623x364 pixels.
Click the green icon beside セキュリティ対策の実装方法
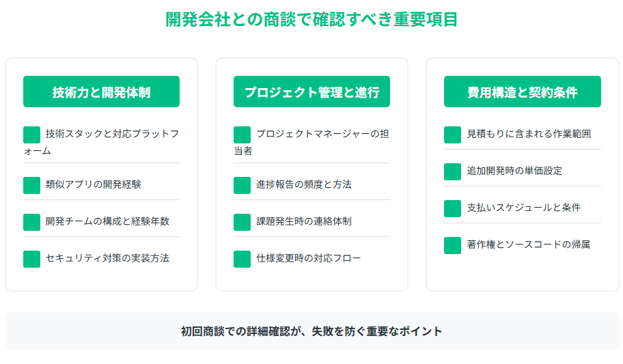pos(32,259)
